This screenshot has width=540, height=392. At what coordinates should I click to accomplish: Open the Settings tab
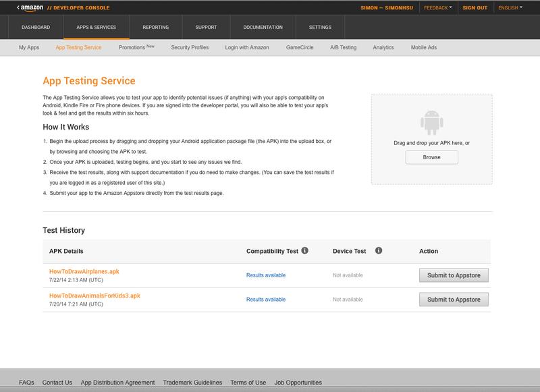[x=320, y=27]
